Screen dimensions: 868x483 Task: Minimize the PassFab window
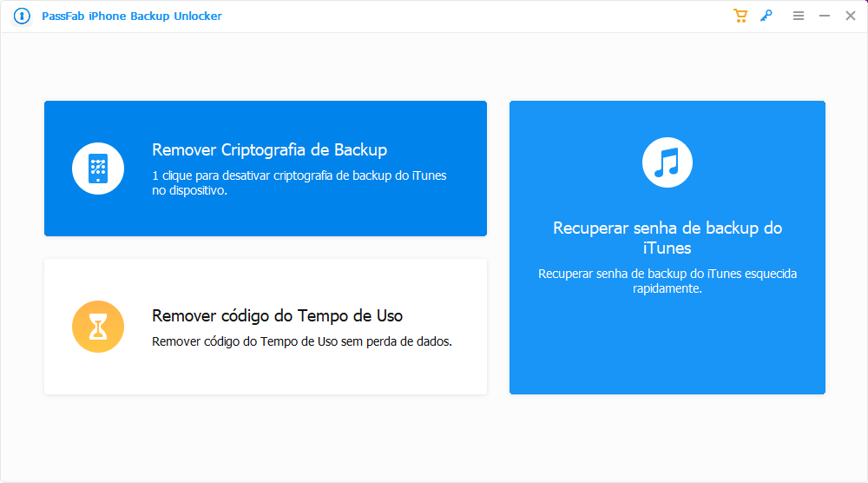[825, 16]
